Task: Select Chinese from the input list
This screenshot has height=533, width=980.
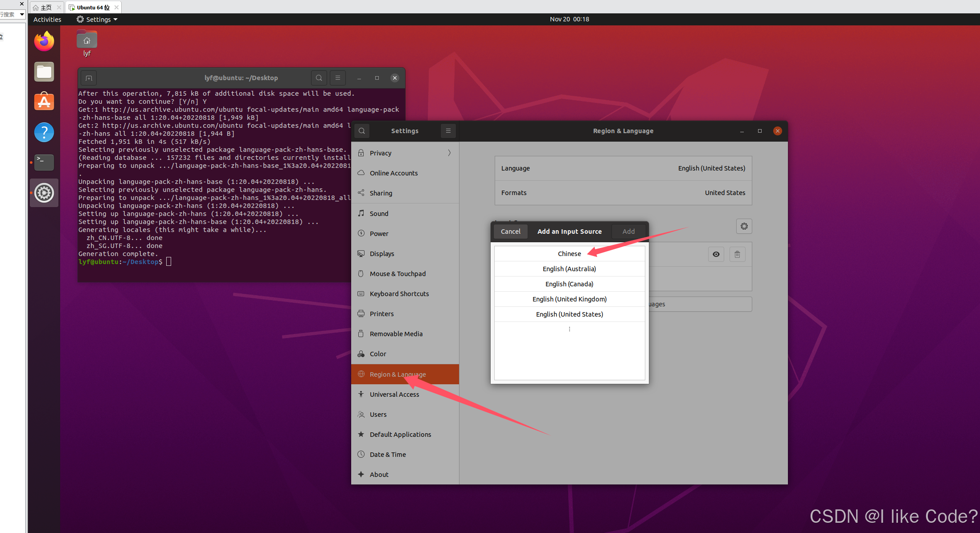Action: 569,254
